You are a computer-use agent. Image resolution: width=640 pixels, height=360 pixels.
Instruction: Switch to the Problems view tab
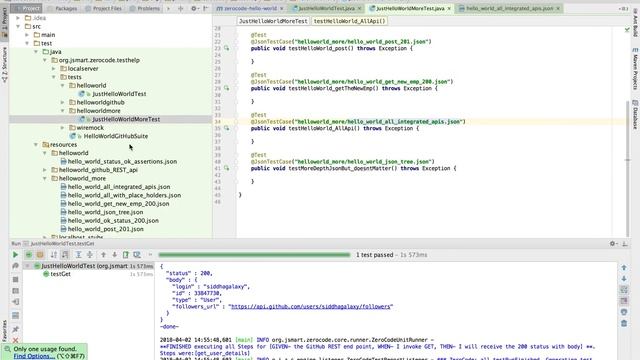145,8
